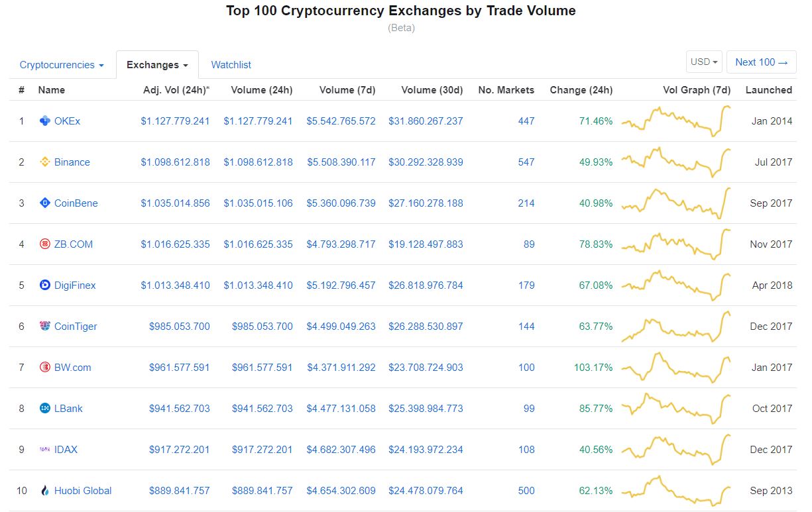
Task: View CoinBene 7-day volume graph
Action: click(676, 203)
